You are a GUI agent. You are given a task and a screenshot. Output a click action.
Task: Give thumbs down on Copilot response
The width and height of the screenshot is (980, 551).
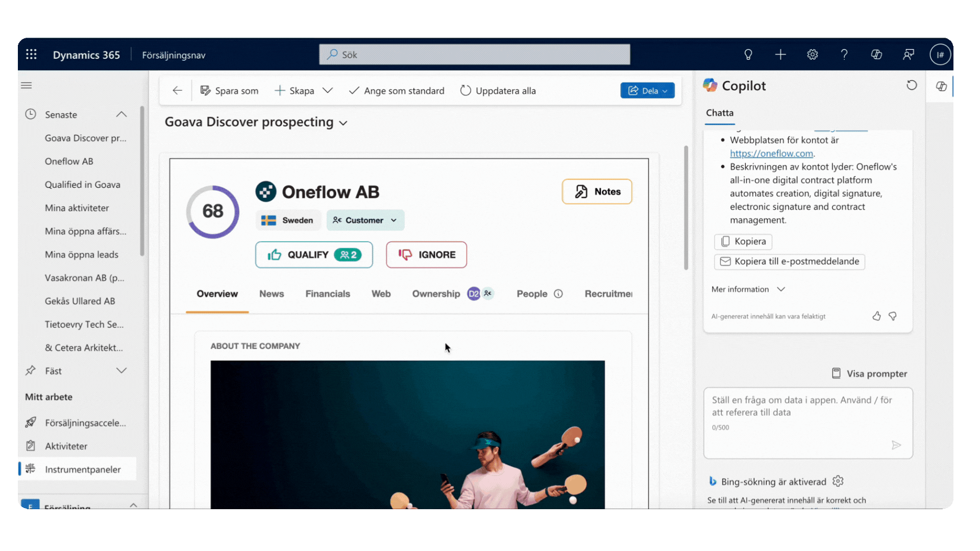(893, 316)
